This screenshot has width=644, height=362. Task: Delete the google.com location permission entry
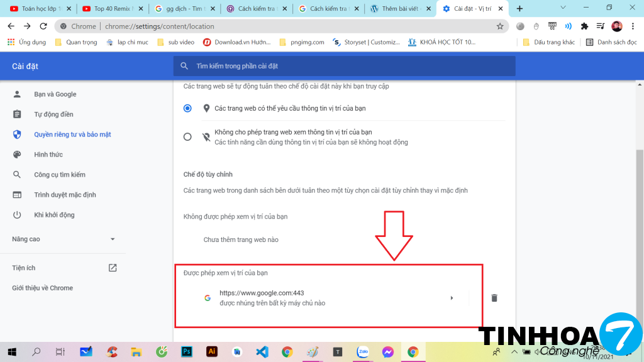click(494, 298)
